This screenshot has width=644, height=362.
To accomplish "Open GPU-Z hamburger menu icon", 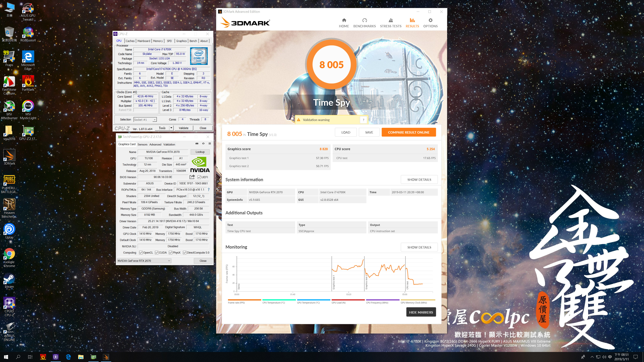I will tap(210, 144).
